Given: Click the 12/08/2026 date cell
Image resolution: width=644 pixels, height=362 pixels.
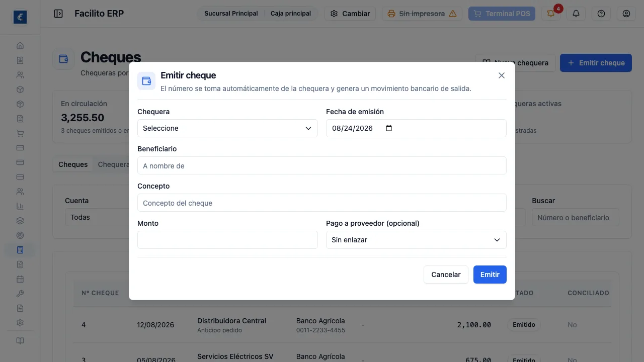Looking at the screenshot, I should (x=155, y=325).
